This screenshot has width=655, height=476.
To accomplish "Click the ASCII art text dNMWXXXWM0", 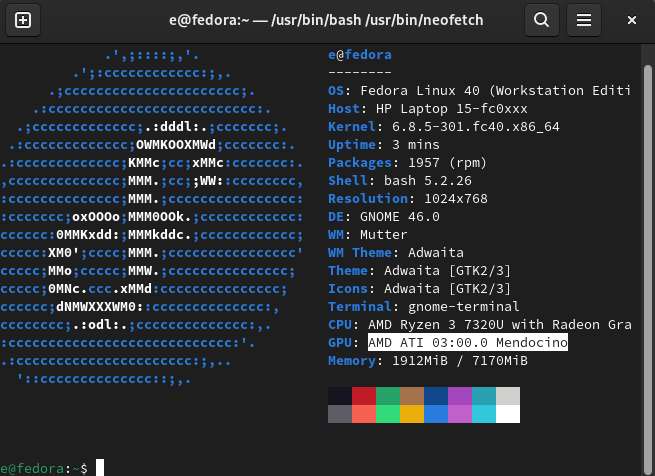I will point(96,306).
